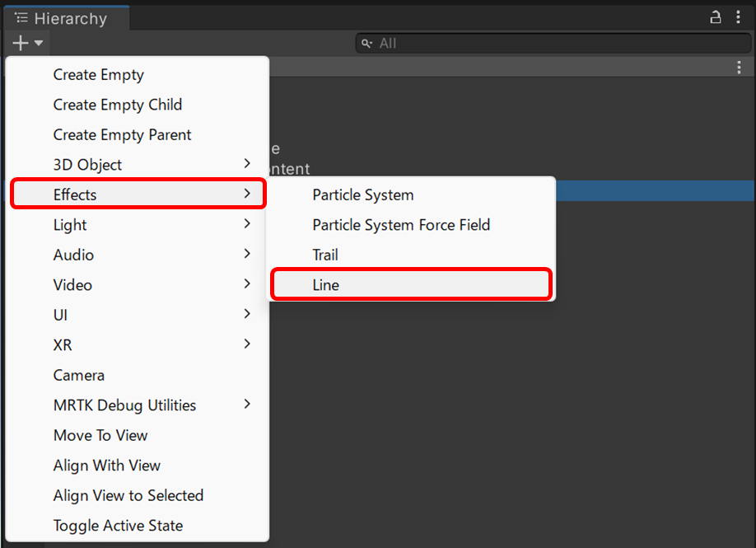Click the All search input field
Viewport: 756px width, 548px height.
(494, 43)
